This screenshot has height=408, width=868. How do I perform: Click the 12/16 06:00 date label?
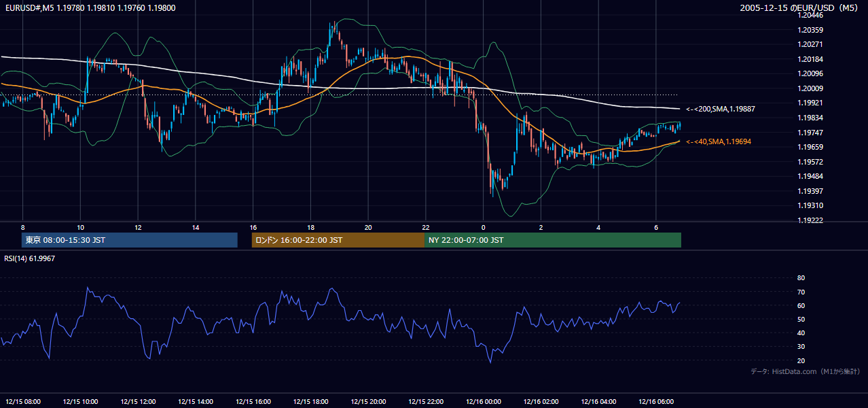point(657,401)
